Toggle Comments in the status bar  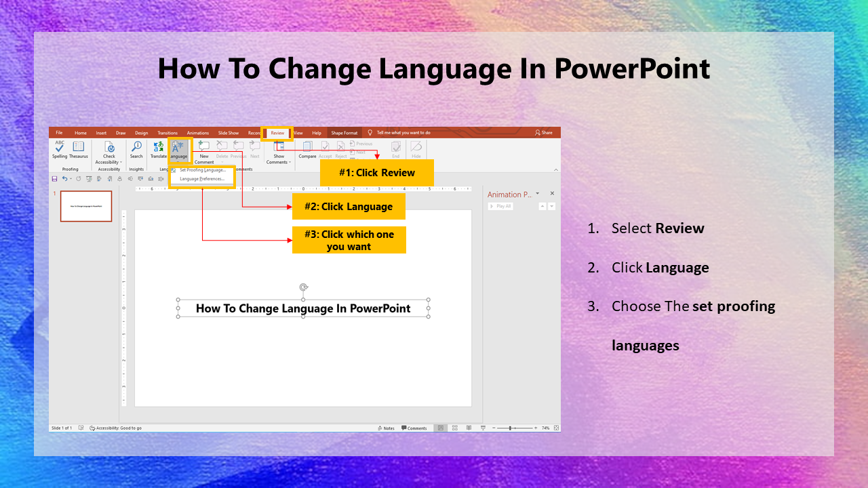[414, 428]
